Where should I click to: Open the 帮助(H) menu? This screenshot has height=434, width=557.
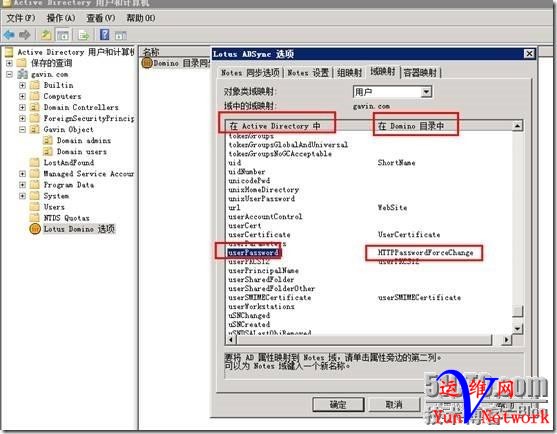pyautogui.click(x=141, y=18)
